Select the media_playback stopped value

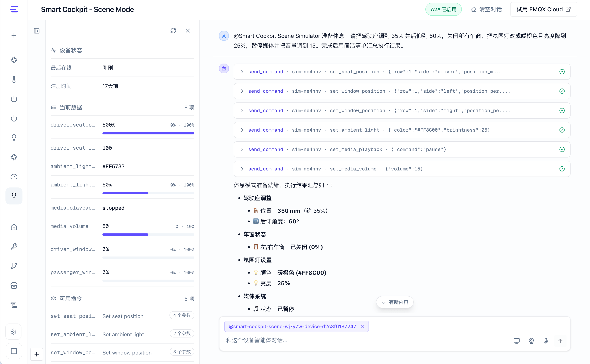[113, 208]
